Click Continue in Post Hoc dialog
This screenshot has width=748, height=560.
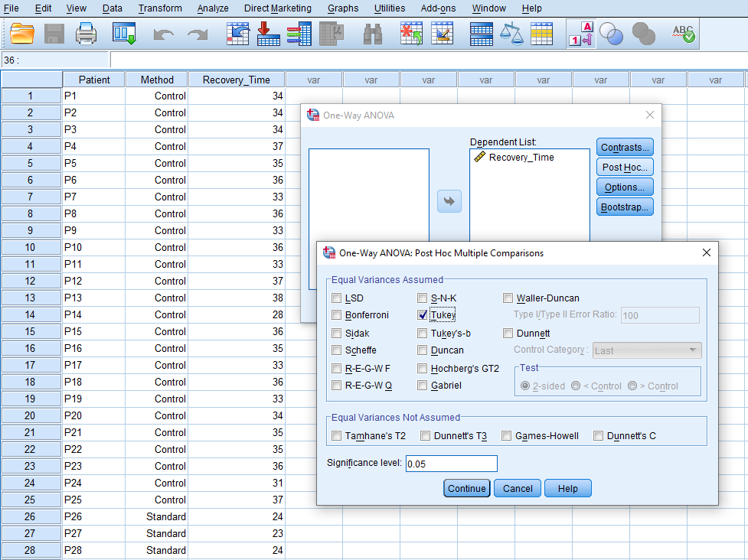(x=466, y=489)
